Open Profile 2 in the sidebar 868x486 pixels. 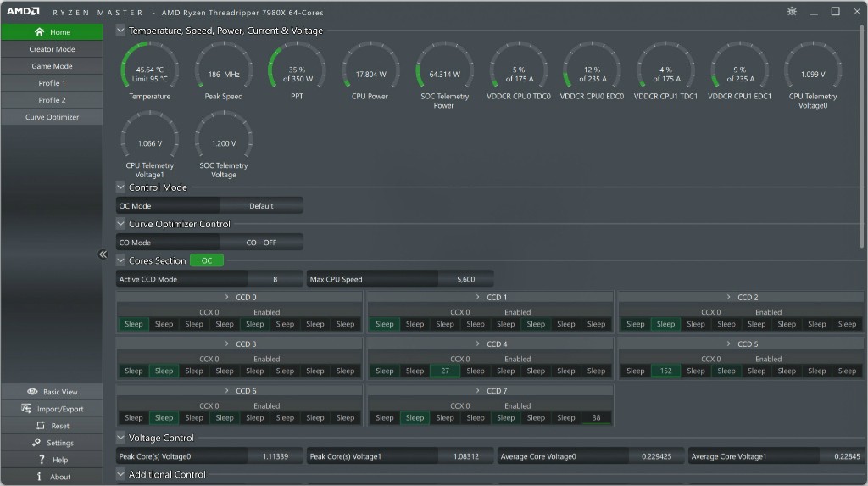tap(52, 100)
